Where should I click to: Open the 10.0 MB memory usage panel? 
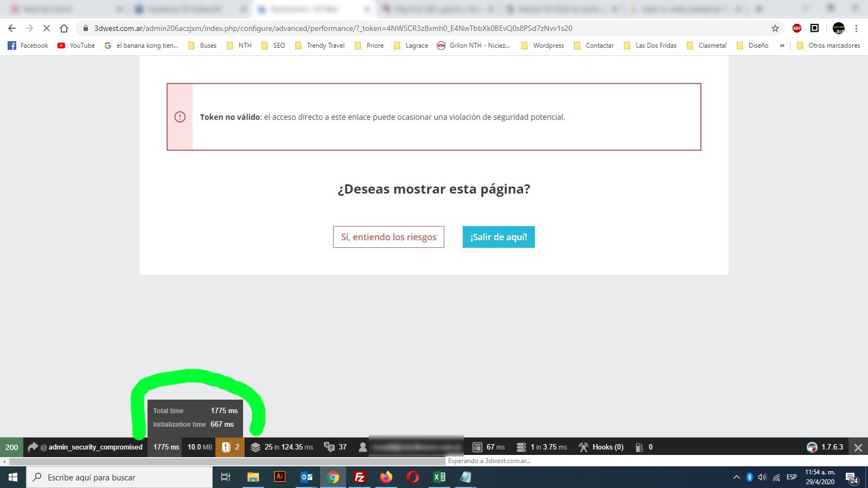click(199, 447)
